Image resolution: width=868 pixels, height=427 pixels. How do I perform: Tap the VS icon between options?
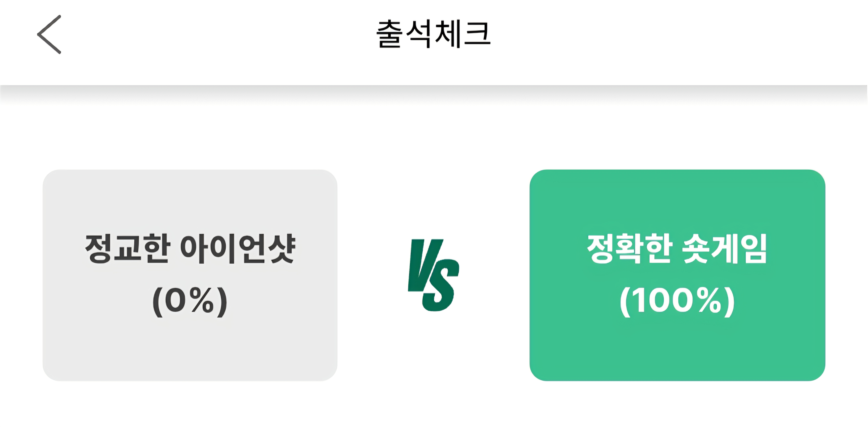coord(433,275)
